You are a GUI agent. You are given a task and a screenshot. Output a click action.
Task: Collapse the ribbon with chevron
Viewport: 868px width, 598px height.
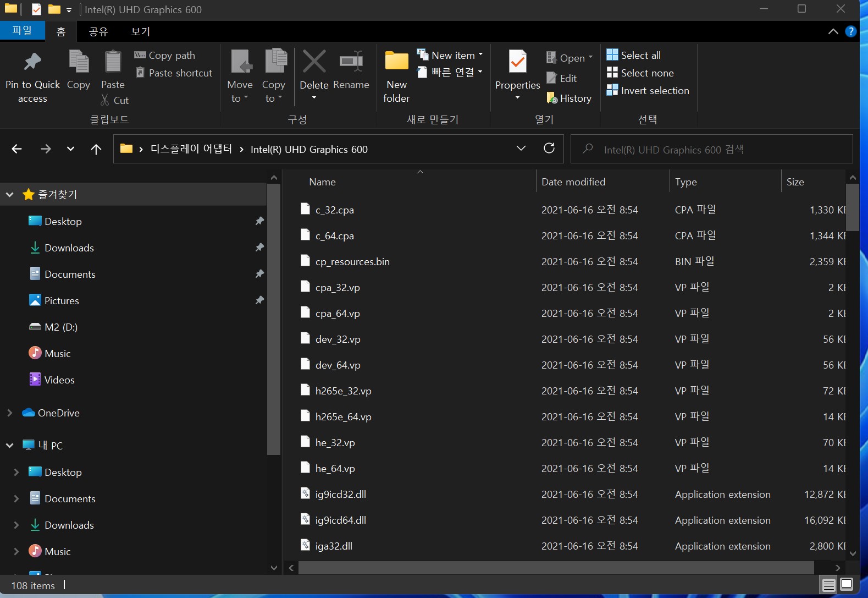[833, 31]
